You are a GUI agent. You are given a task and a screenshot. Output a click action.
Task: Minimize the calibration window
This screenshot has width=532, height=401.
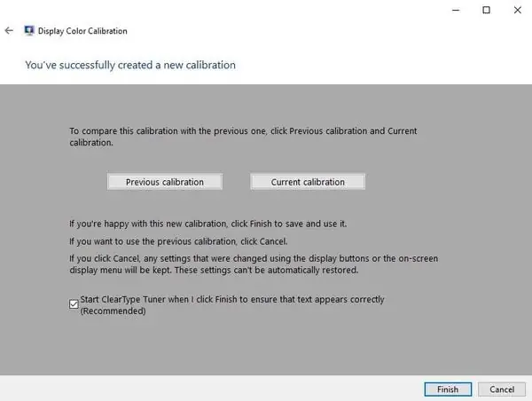click(x=456, y=10)
